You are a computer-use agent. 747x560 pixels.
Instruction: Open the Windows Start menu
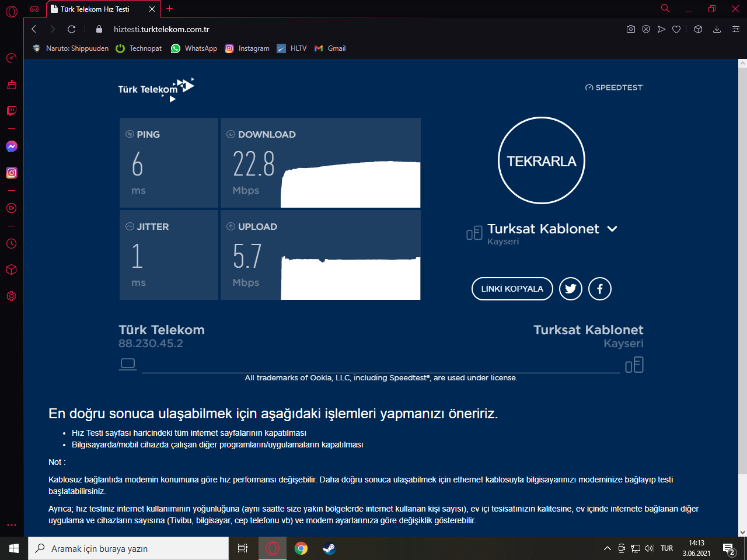(14, 548)
